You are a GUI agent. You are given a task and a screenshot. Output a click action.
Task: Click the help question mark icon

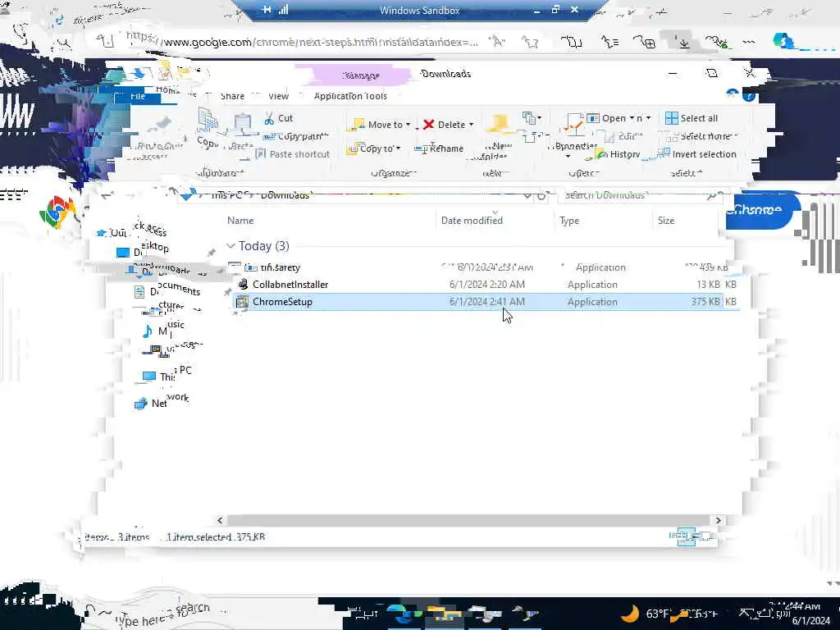(749, 96)
